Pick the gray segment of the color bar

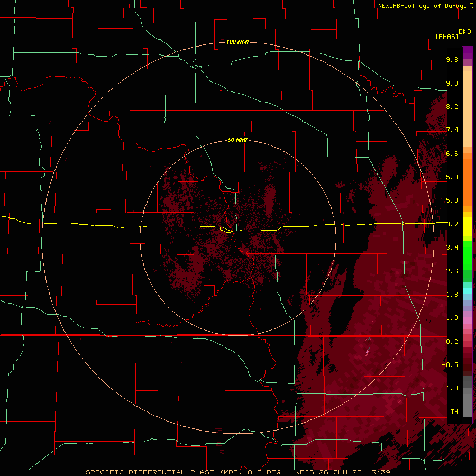[467, 397]
